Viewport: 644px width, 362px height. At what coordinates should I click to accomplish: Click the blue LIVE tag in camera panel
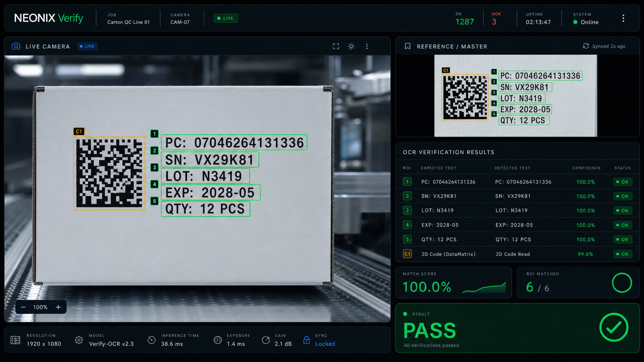(x=87, y=46)
